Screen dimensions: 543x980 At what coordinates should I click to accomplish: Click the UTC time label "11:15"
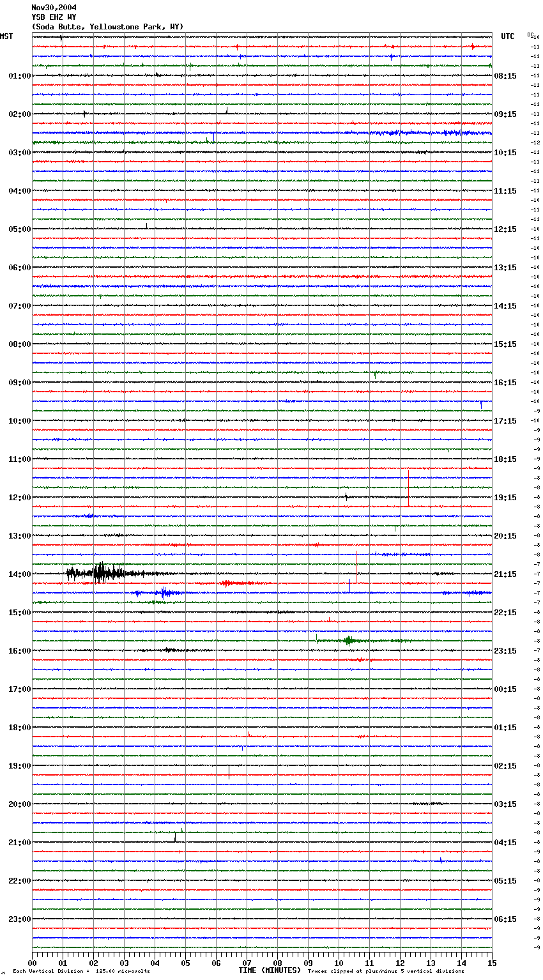coord(505,191)
